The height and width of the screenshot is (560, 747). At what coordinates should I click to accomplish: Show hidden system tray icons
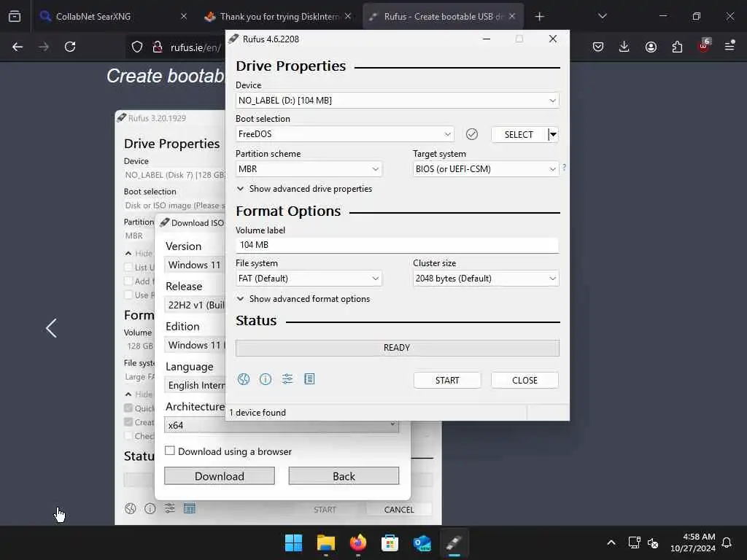tap(611, 542)
